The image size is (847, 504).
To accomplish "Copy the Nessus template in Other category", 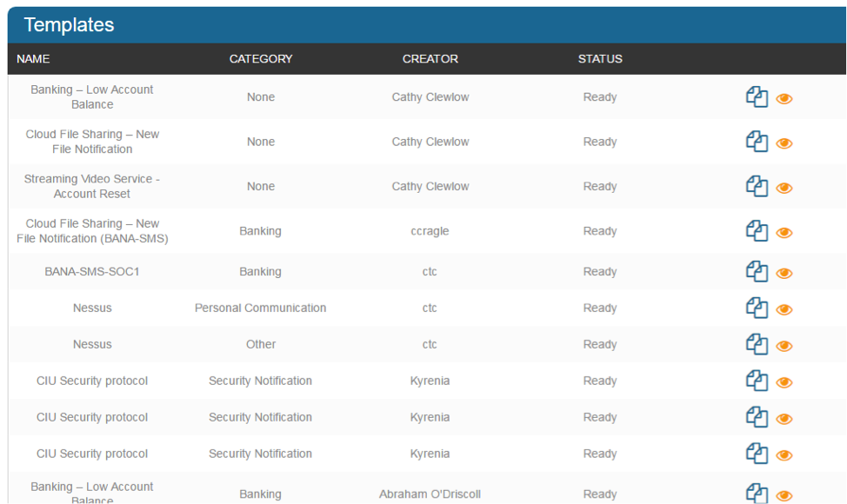I will [x=757, y=345].
